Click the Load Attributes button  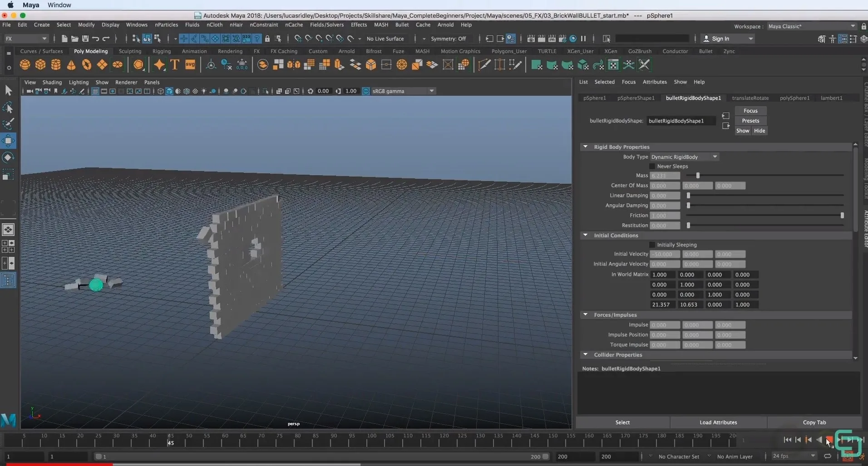(x=718, y=422)
